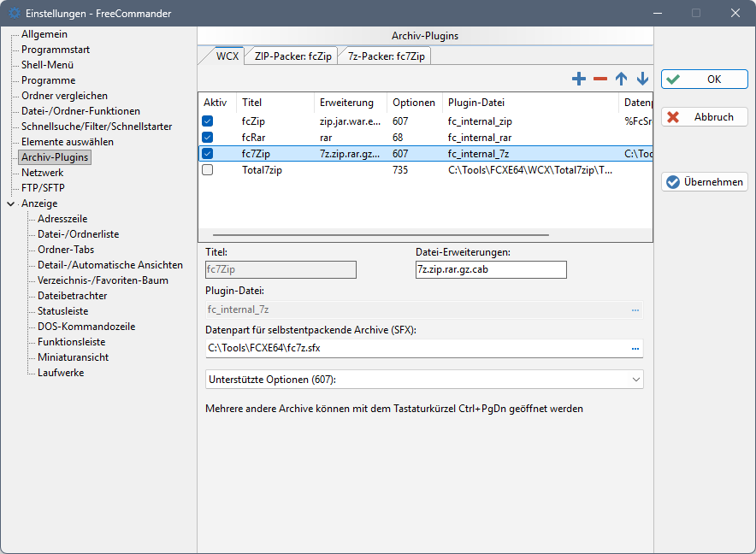
Task: Select FTP/SFTP in the settings tree
Action: (x=43, y=188)
